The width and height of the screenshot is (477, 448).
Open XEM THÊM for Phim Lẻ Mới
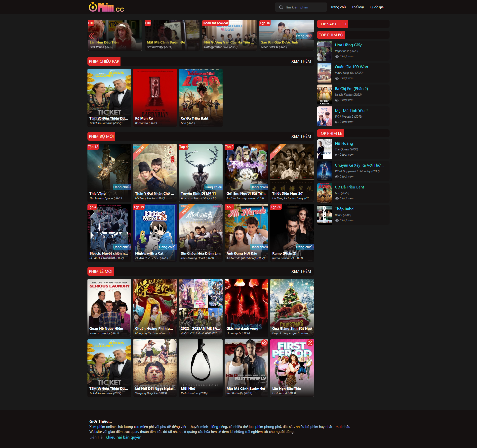pos(301,271)
